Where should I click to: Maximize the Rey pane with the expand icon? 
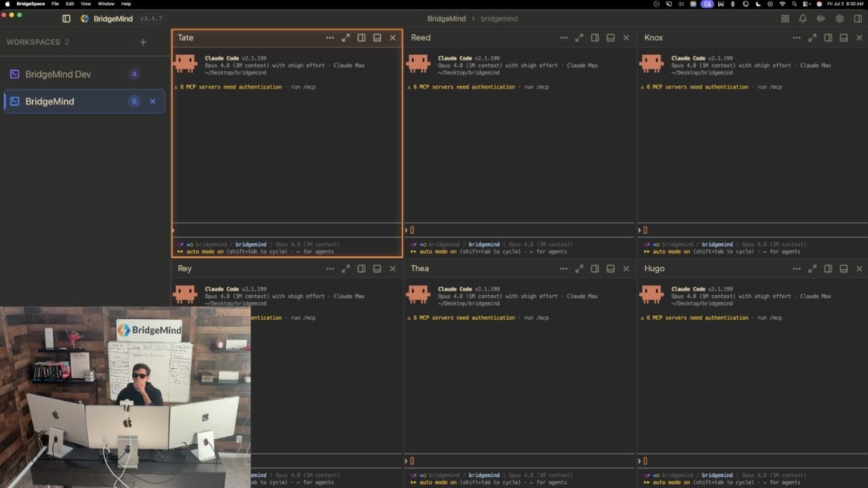pos(346,269)
